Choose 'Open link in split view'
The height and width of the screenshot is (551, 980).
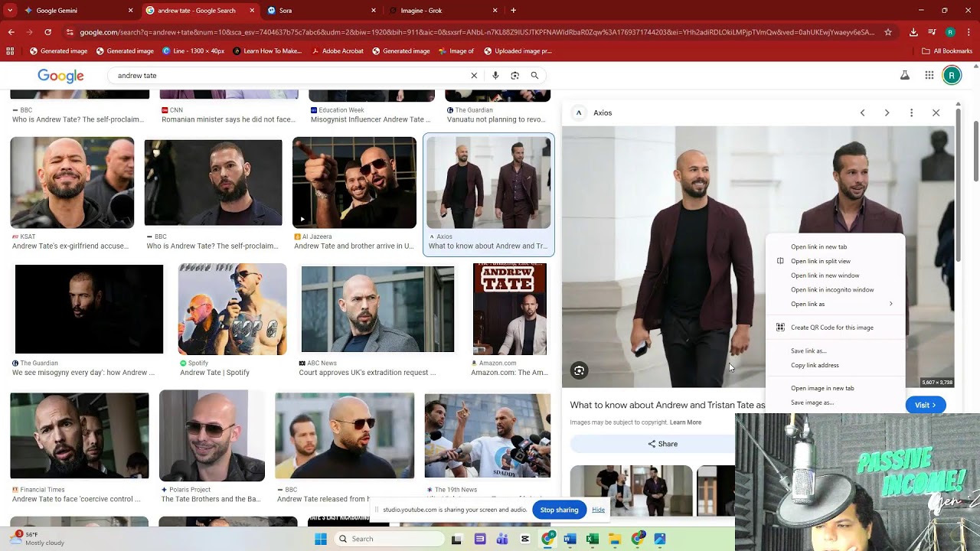point(835,261)
